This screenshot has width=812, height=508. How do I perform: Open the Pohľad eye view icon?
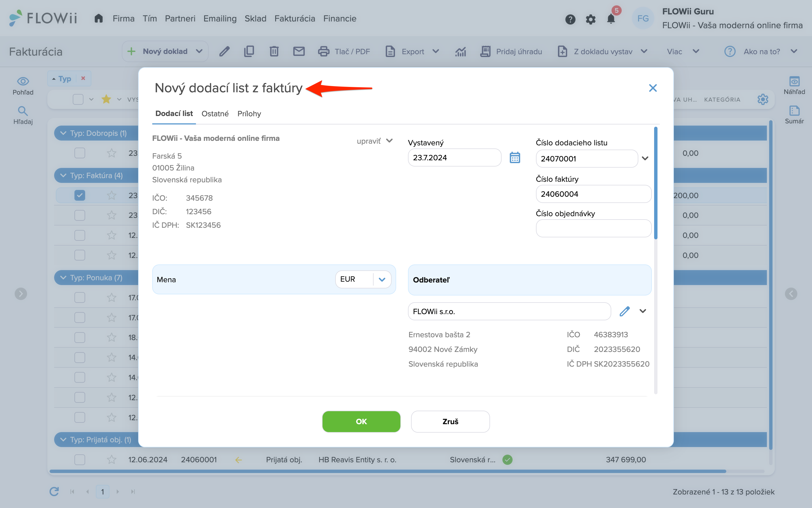[x=23, y=86]
